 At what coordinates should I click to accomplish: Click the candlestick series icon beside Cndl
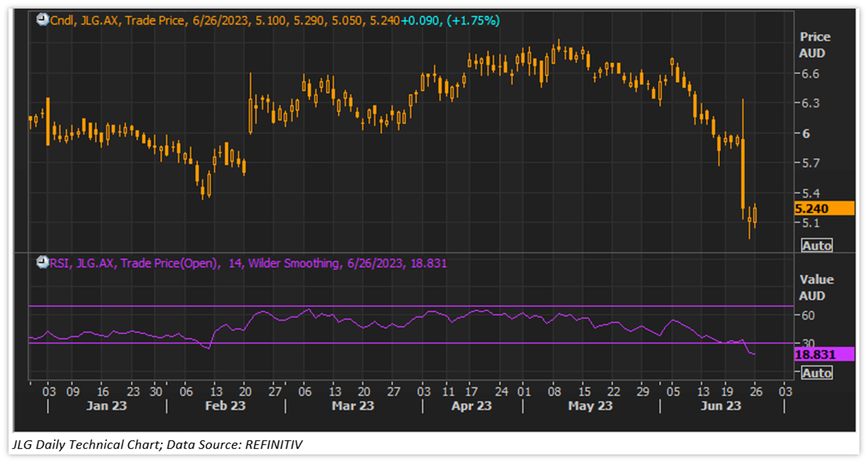click(x=42, y=21)
